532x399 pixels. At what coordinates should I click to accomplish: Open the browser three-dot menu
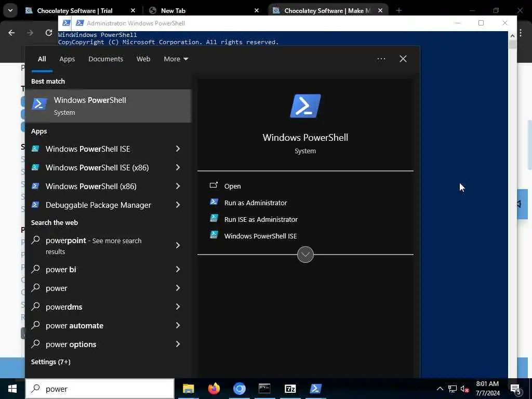pos(521,33)
